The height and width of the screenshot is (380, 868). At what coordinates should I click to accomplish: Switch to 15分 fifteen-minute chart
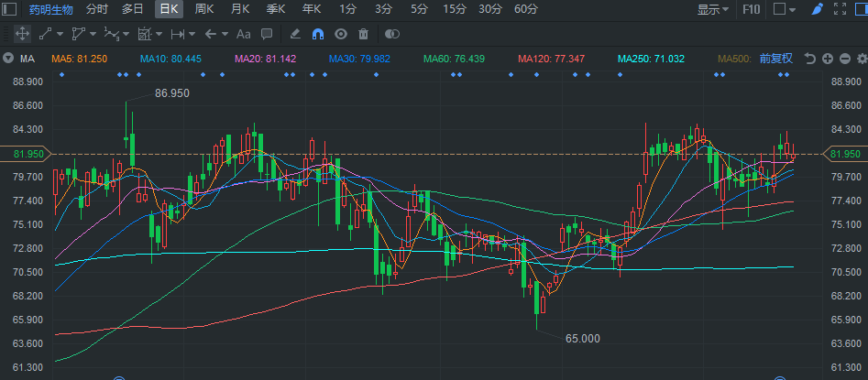(455, 9)
